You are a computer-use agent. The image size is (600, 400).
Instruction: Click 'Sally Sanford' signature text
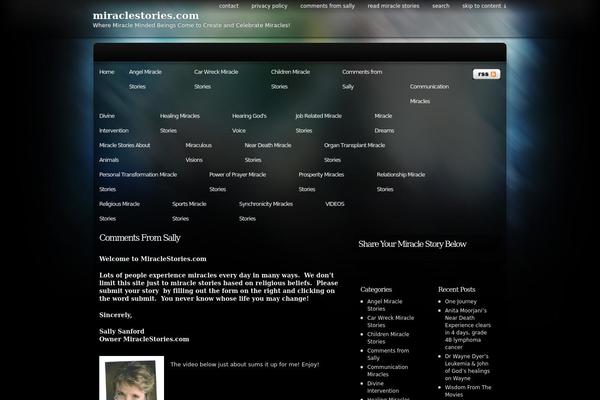point(122,331)
